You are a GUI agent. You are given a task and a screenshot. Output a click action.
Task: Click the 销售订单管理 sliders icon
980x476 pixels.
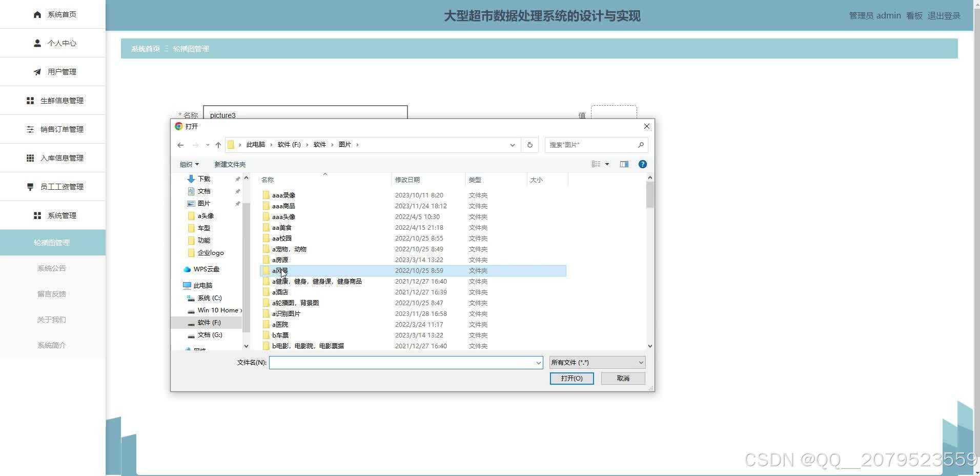[30, 129]
